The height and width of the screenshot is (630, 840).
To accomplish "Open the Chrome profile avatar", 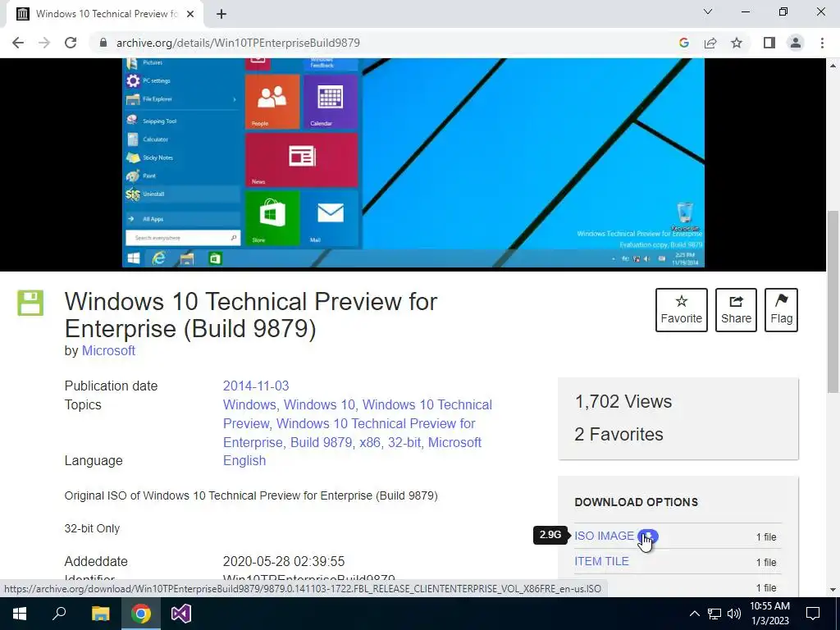I will pyautogui.click(x=796, y=43).
